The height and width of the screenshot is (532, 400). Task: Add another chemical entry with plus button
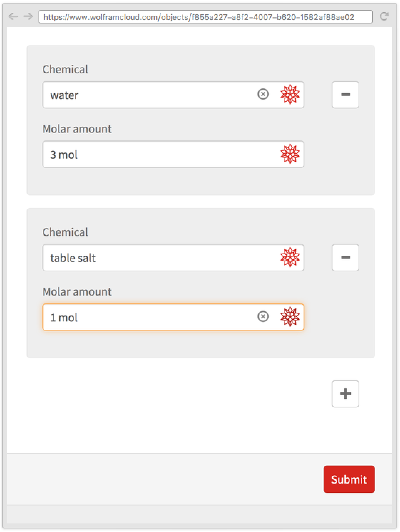point(345,394)
